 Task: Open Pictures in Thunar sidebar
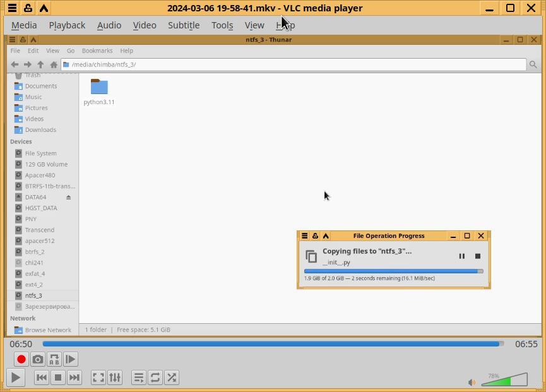36,108
